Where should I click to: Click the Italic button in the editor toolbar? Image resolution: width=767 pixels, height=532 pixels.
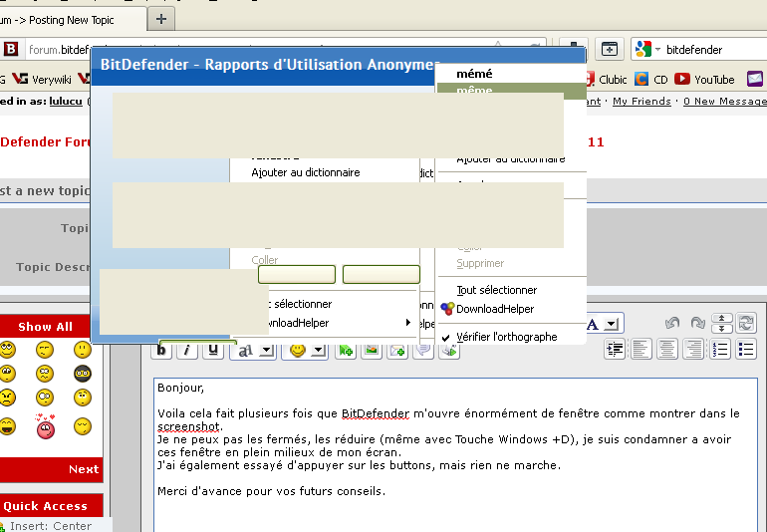(x=187, y=351)
